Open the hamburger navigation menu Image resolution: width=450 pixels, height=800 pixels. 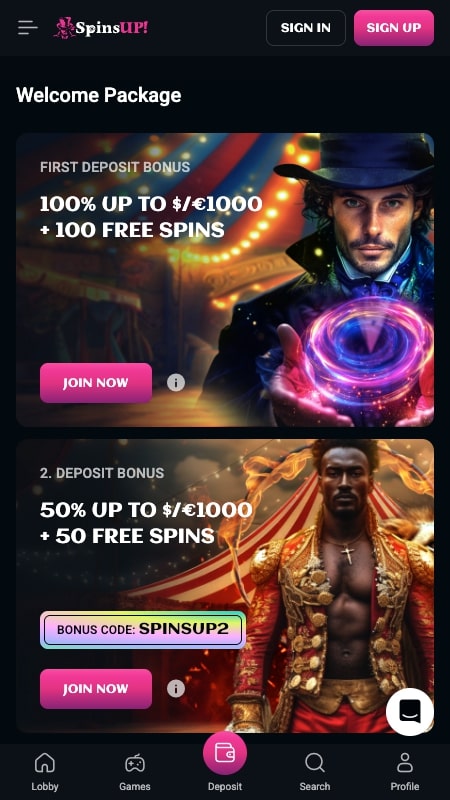point(28,28)
